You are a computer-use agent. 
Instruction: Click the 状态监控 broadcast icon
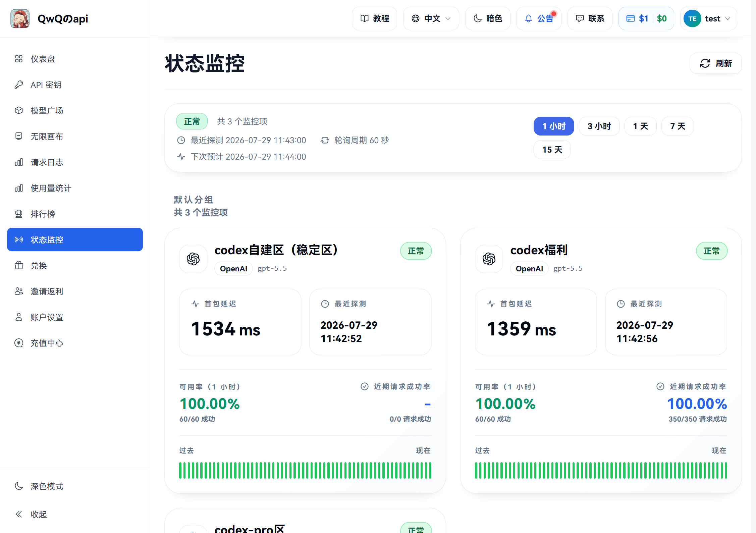click(x=19, y=239)
